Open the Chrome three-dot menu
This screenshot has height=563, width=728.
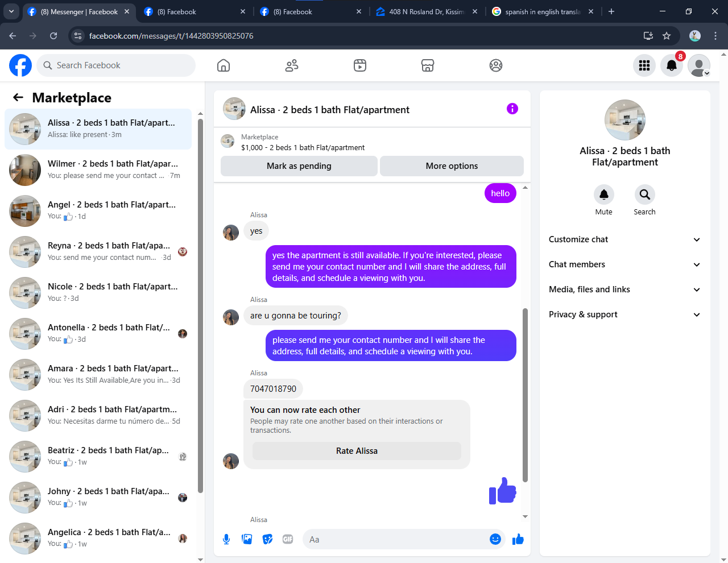pyautogui.click(x=715, y=36)
